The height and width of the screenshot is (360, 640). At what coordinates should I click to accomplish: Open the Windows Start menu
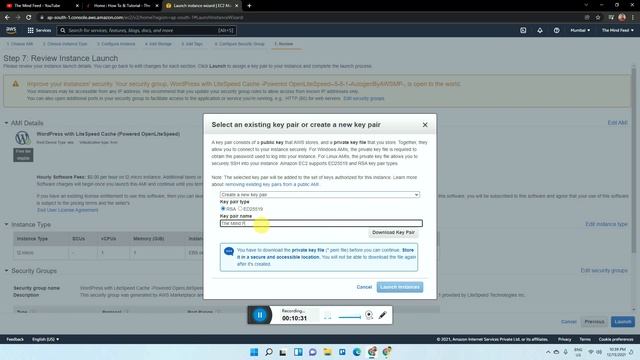254,352
